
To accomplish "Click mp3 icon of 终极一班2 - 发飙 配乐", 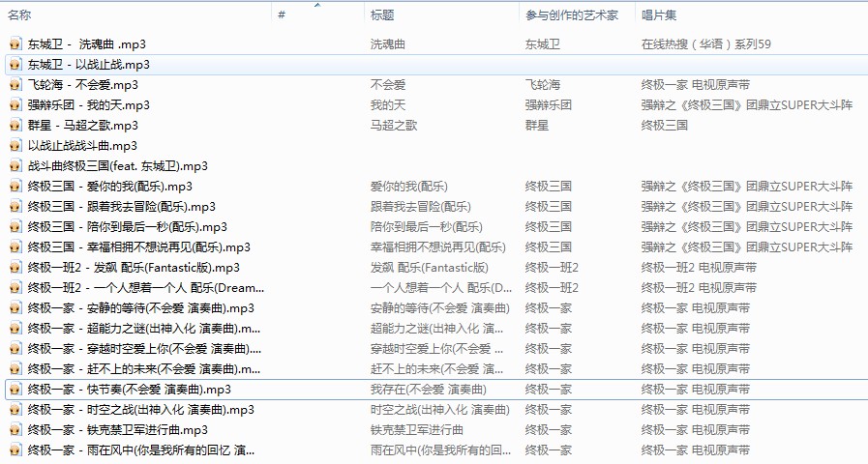I will [x=16, y=268].
